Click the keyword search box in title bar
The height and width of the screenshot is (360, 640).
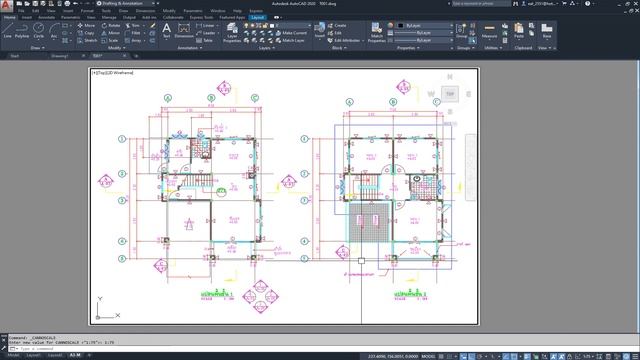481,3
